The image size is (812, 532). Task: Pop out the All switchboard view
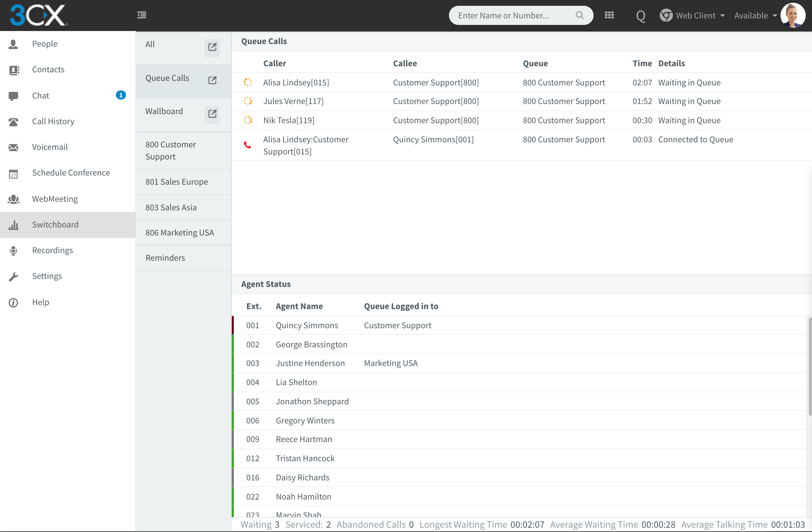[x=212, y=47]
